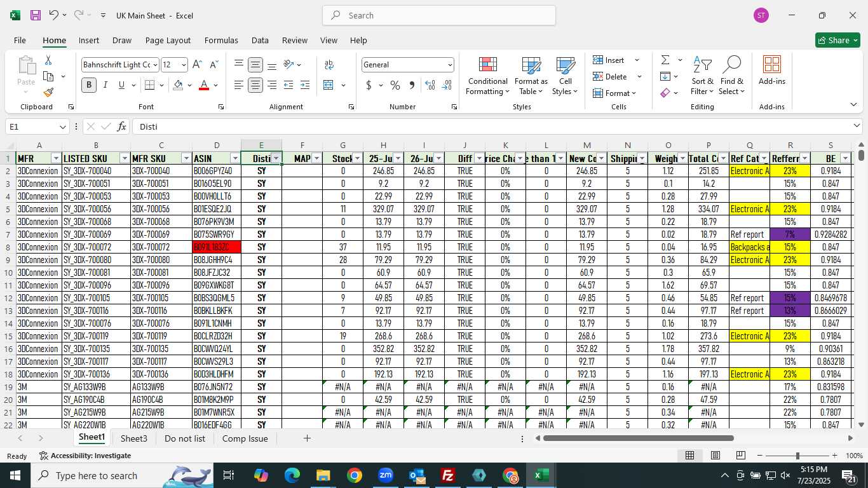Screen dimensions: 868x488
Task: Click Accessibility: Investigate in status bar
Action: coord(85,456)
